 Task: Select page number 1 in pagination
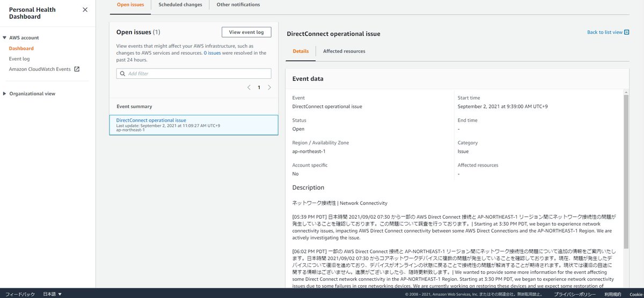[x=259, y=87]
